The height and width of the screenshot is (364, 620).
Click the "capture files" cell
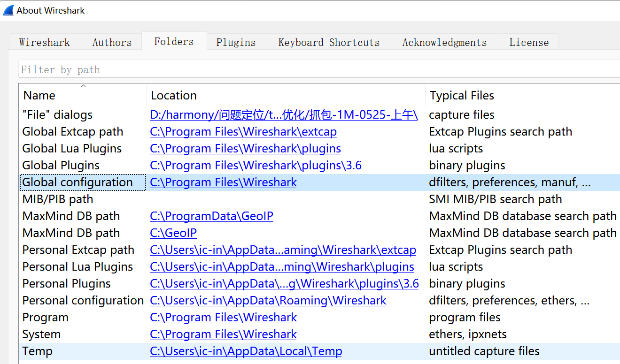(x=462, y=115)
